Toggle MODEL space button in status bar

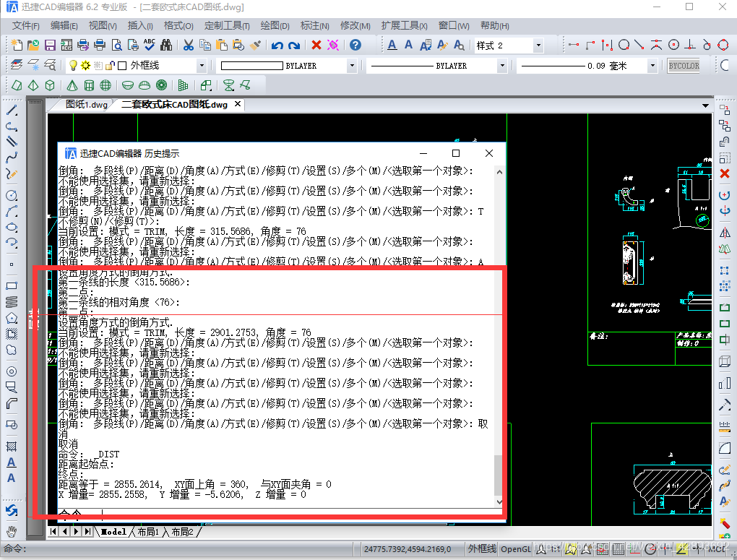click(x=717, y=548)
